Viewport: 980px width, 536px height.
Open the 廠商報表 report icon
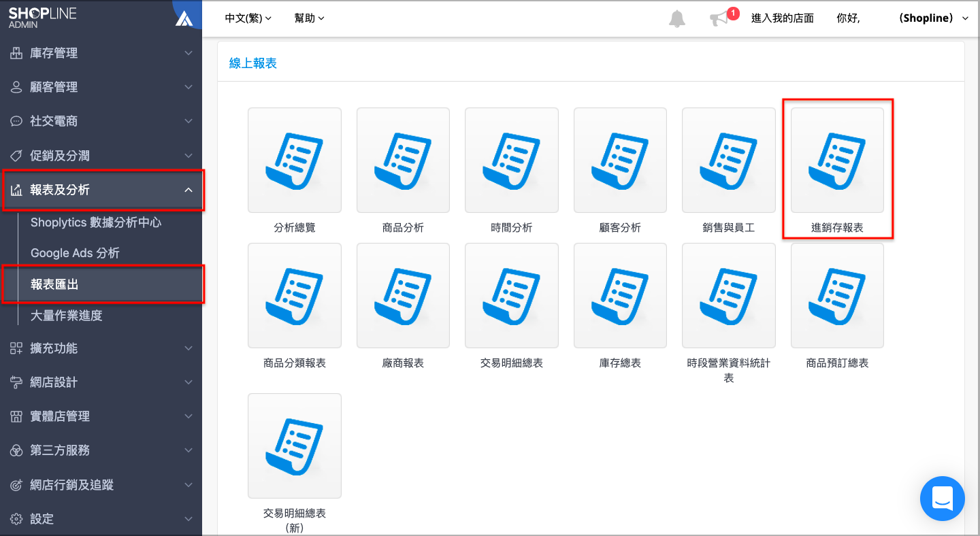(x=403, y=295)
